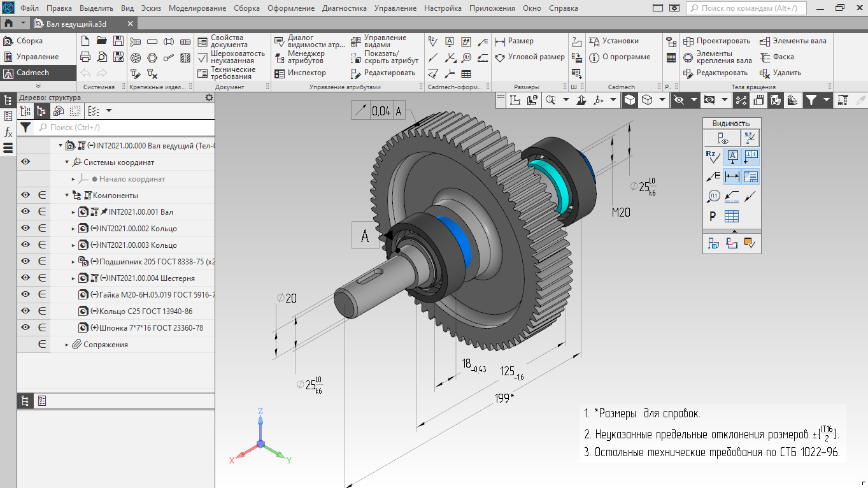Open the Инспектор attribute tool
Viewport: 868px width, 488px height.
tap(301, 73)
